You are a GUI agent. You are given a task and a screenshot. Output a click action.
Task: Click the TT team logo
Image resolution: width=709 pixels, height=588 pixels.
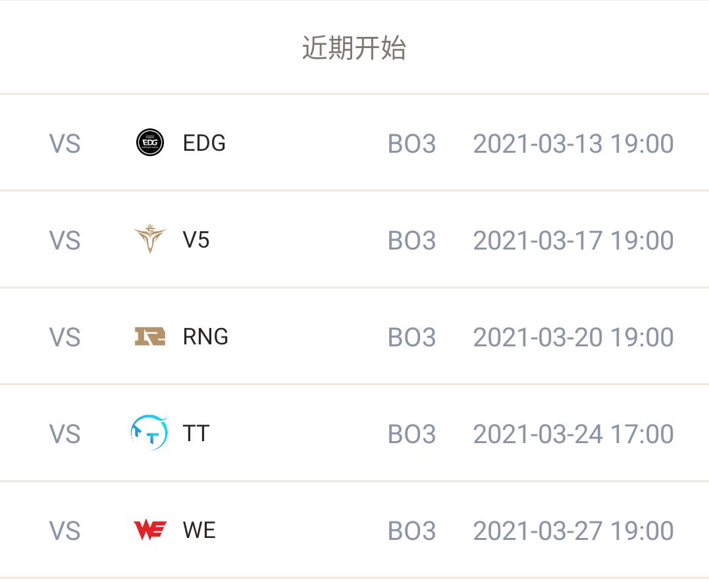coord(149,433)
